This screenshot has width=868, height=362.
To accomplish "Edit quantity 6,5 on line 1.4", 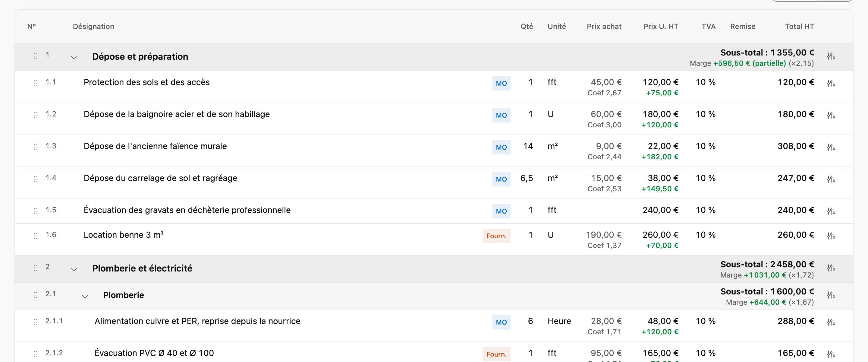I will (x=526, y=178).
